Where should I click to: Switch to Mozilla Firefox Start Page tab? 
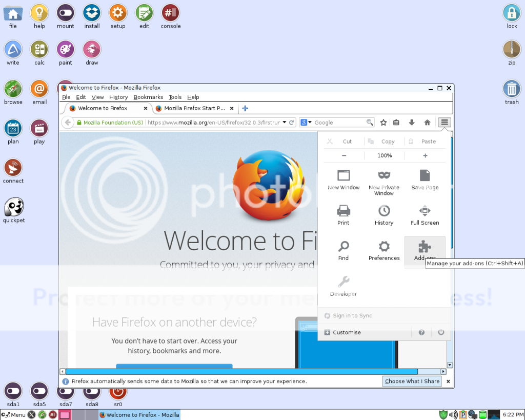(194, 108)
